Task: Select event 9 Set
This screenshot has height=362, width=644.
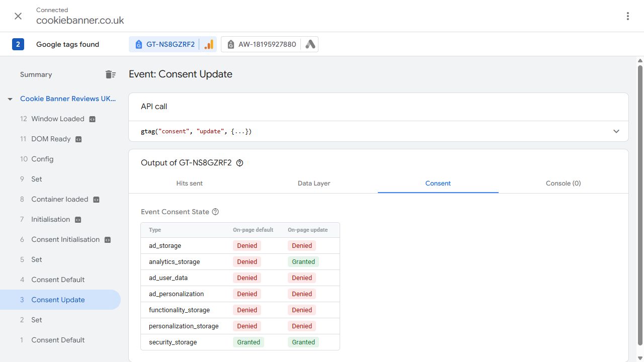Action: coord(60,179)
